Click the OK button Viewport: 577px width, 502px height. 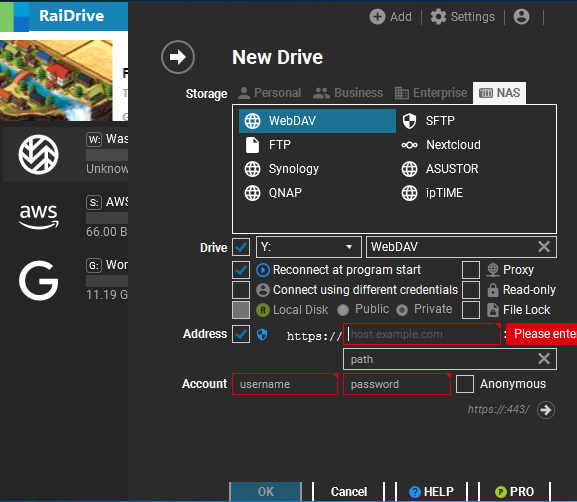(265, 491)
